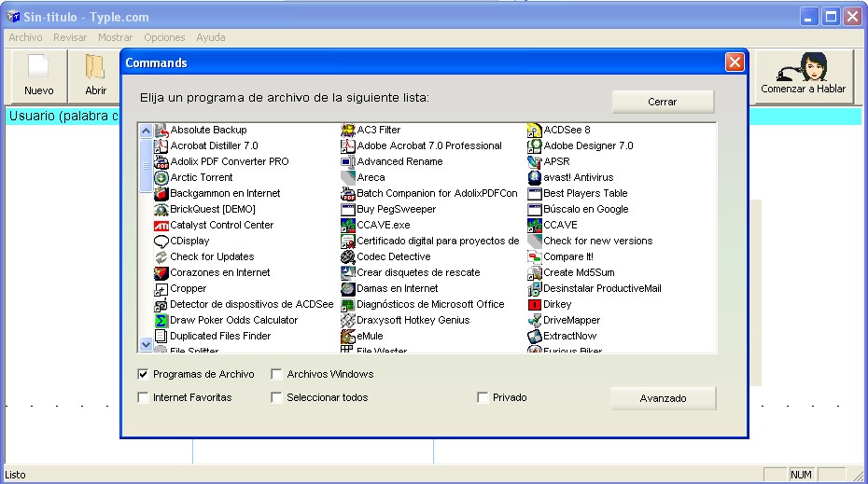Select the CDisplay speech bubble icon

click(161, 242)
